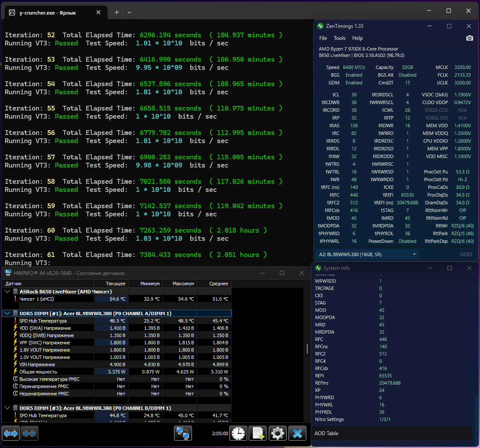
Task: Click Nitro Settings row in System Info
Action: 393,419
